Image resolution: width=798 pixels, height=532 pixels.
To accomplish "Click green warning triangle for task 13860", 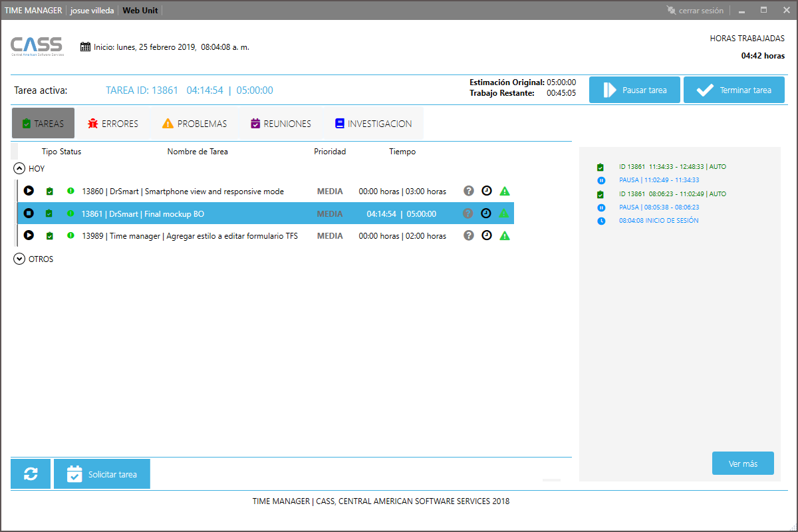I will click(505, 192).
